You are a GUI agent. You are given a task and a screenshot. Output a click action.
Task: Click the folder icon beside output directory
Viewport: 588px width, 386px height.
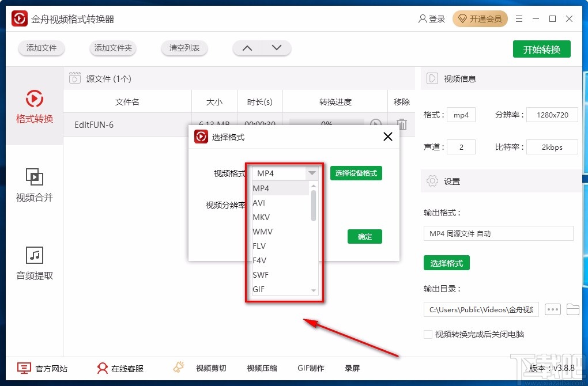[x=573, y=309]
